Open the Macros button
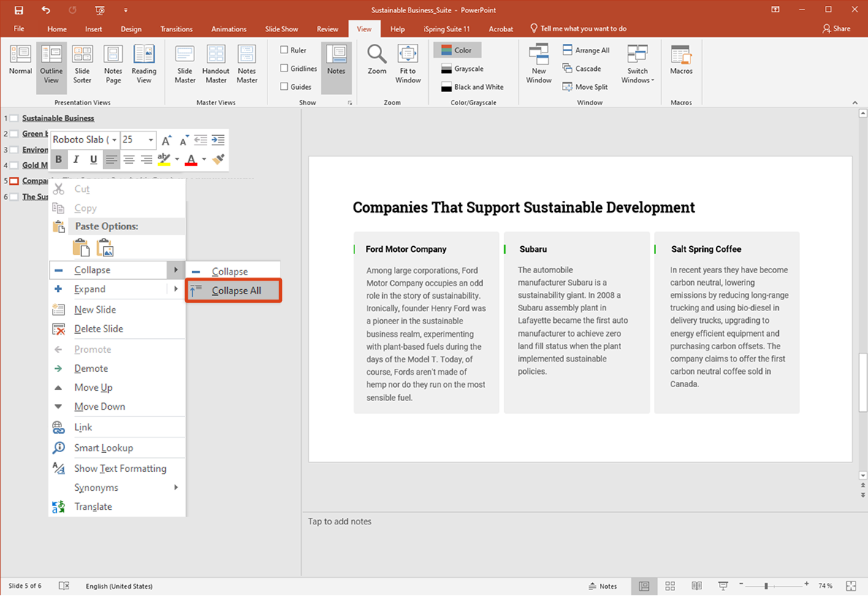The width and height of the screenshot is (868, 596). pos(681,61)
